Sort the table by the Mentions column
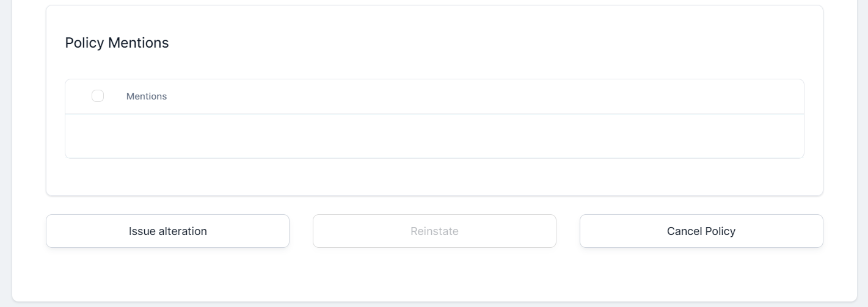Image resolution: width=868 pixels, height=307 pixels. [x=147, y=96]
